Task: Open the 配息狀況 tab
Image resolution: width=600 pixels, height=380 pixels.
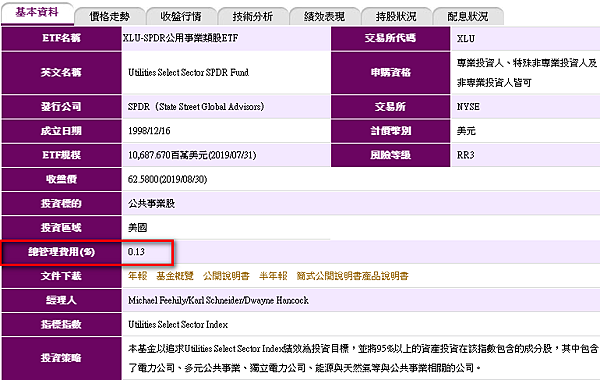Action: (x=468, y=16)
